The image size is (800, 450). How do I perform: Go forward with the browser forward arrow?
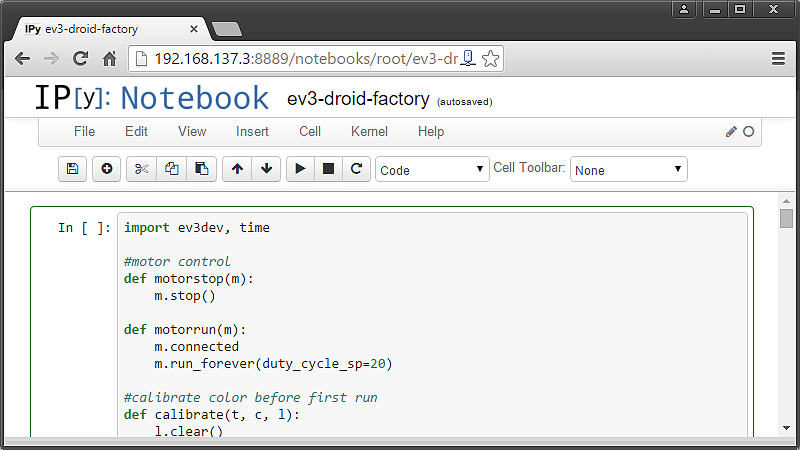point(51,59)
